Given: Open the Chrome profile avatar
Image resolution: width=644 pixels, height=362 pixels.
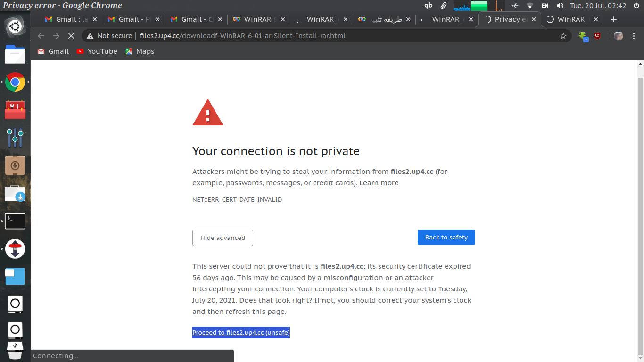Looking at the screenshot, I should pos(619,36).
